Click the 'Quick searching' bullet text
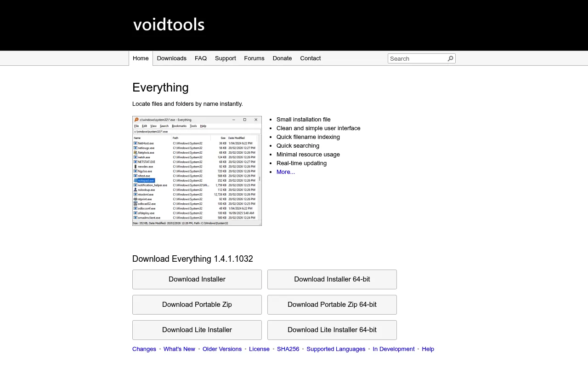The height and width of the screenshot is (368, 588). pyautogui.click(x=298, y=146)
